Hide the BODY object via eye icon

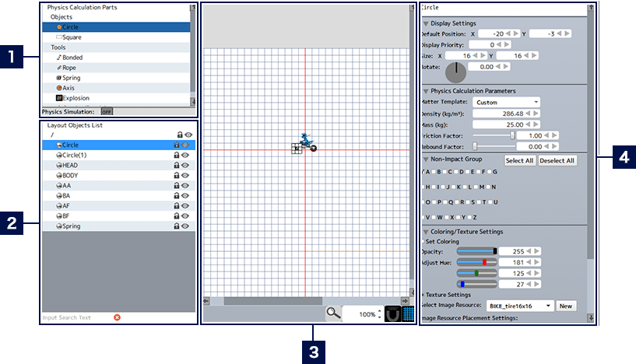click(x=185, y=176)
